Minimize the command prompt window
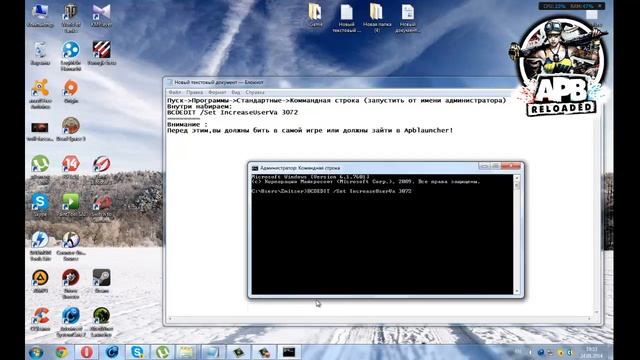Screen dimensions: 640x360 (x=484, y=166)
